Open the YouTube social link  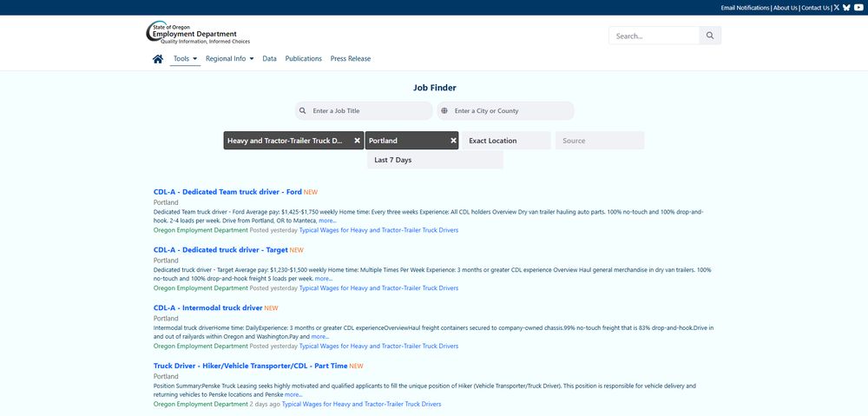coord(858,8)
